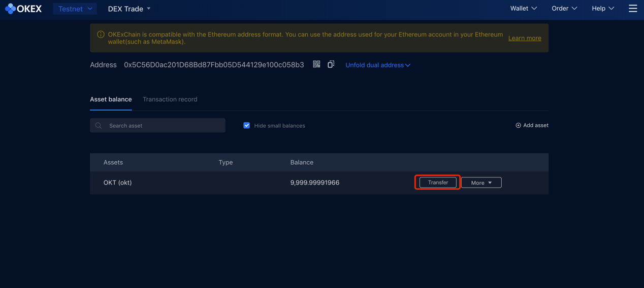Click the OKEX logo
Viewport: 644px width, 288px height.
pos(23,9)
